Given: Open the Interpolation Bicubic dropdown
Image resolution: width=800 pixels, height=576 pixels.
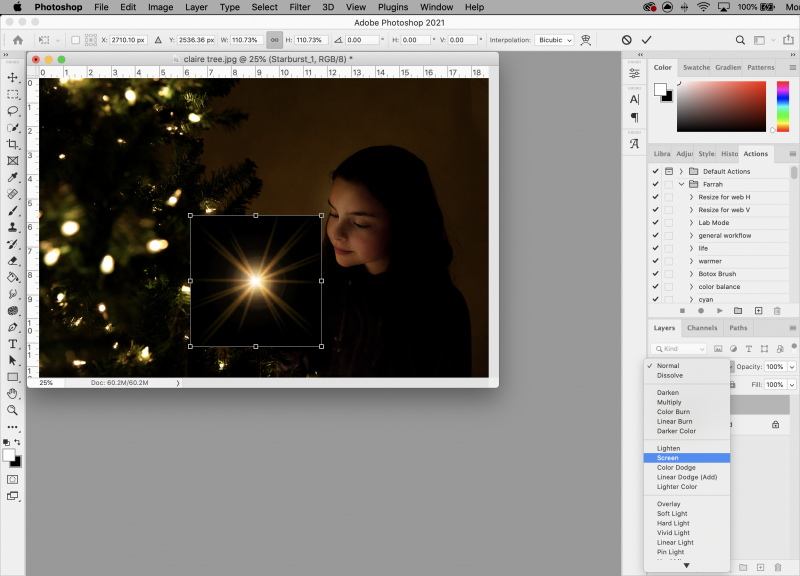Looking at the screenshot, I should (554, 40).
